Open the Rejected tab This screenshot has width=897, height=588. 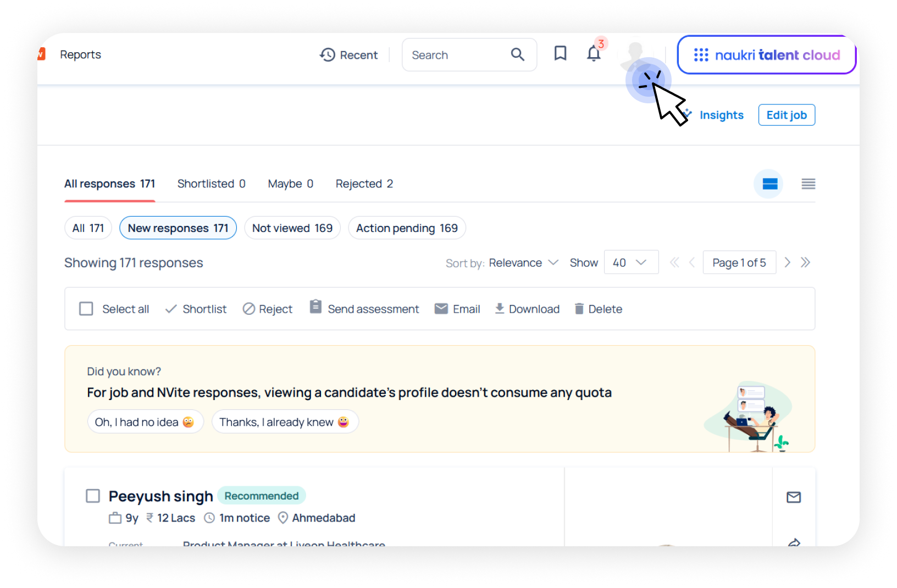(364, 184)
